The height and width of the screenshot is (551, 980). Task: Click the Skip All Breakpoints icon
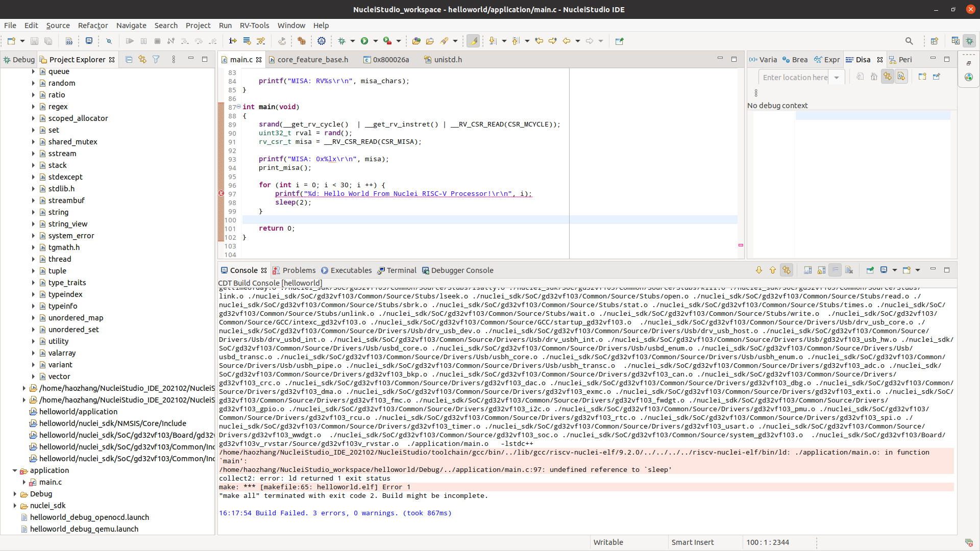pyautogui.click(x=109, y=41)
